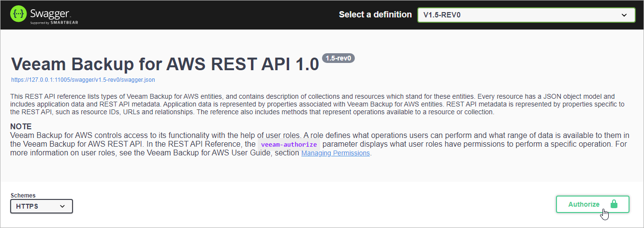Click the lock icon in Authorize button

[x=614, y=204]
